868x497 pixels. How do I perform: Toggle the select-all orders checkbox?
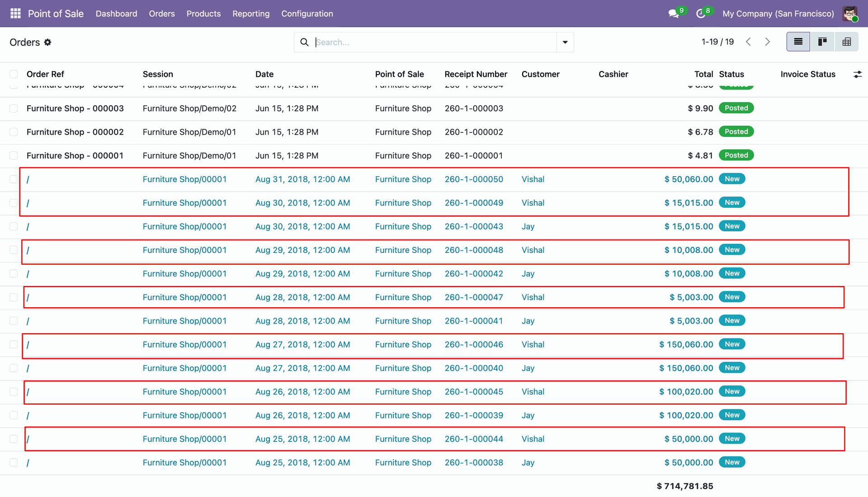click(14, 74)
